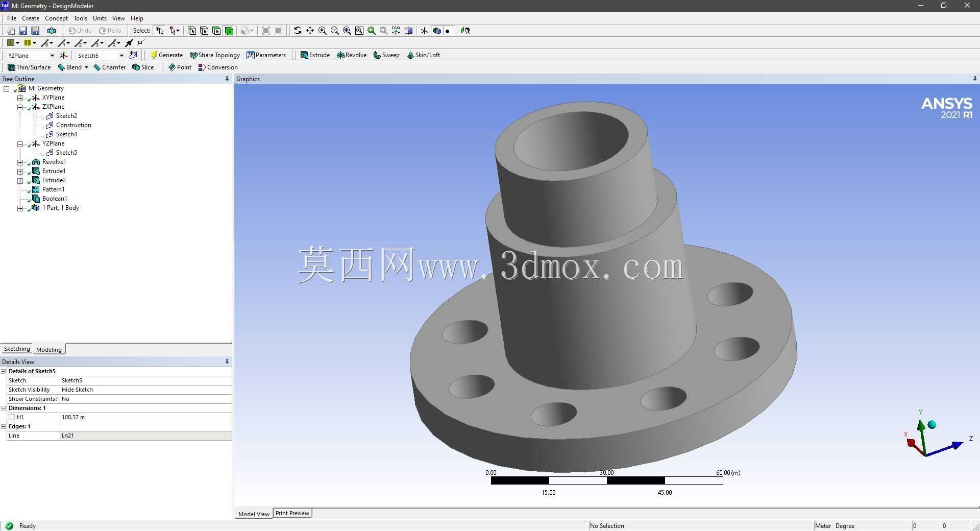Expand the Revolve1 tree node

[20, 162]
